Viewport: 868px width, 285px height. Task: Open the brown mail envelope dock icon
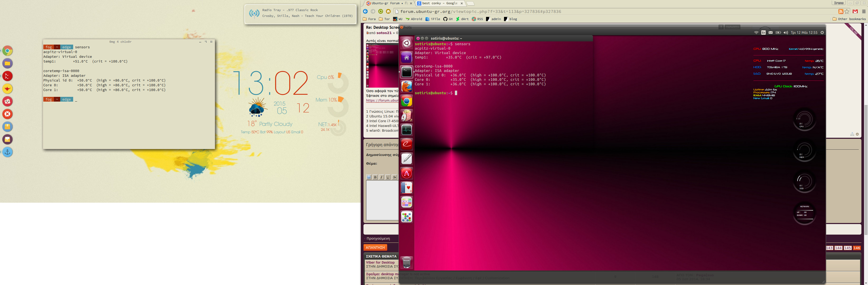pos(7,139)
